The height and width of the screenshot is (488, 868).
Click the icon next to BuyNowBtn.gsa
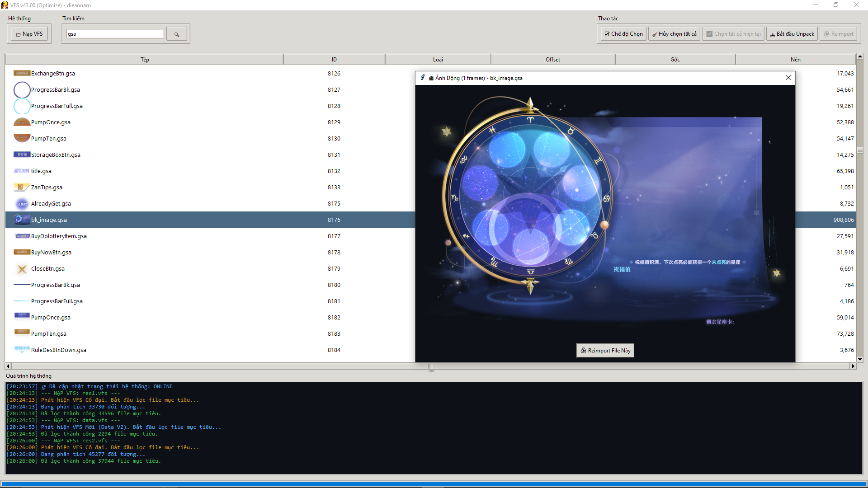pyautogui.click(x=22, y=252)
